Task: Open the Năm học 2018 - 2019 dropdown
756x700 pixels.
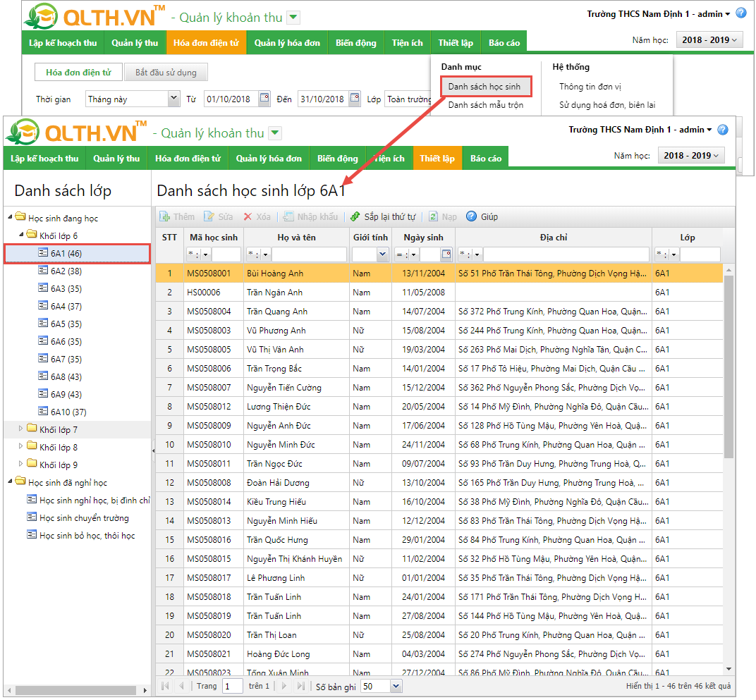Action: point(691,156)
